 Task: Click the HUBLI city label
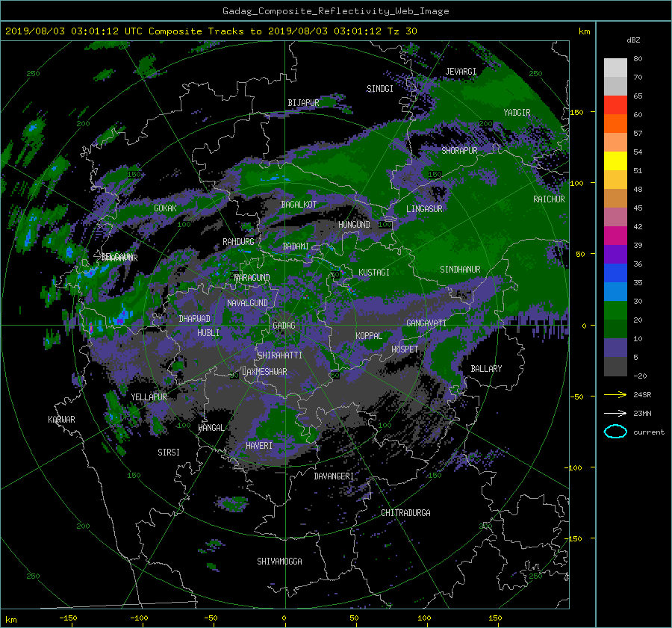click(x=208, y=333)
